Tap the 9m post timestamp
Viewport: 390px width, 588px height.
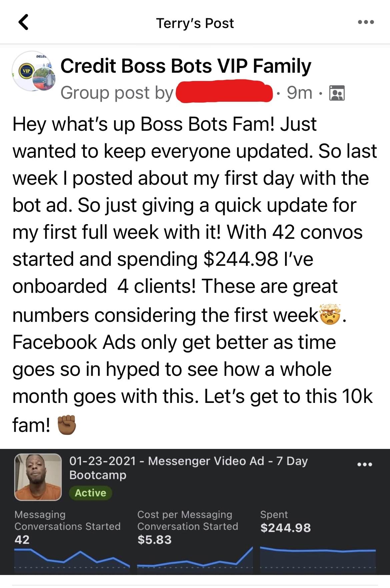299,93
